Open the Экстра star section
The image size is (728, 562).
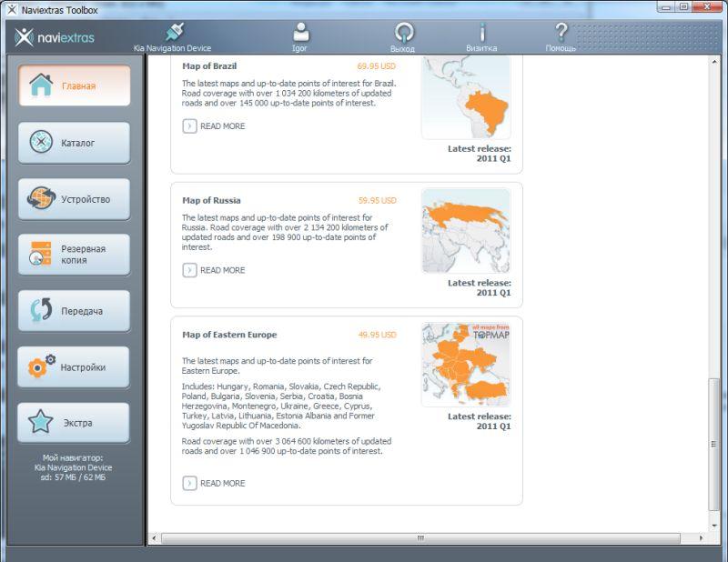coord(74,423)
